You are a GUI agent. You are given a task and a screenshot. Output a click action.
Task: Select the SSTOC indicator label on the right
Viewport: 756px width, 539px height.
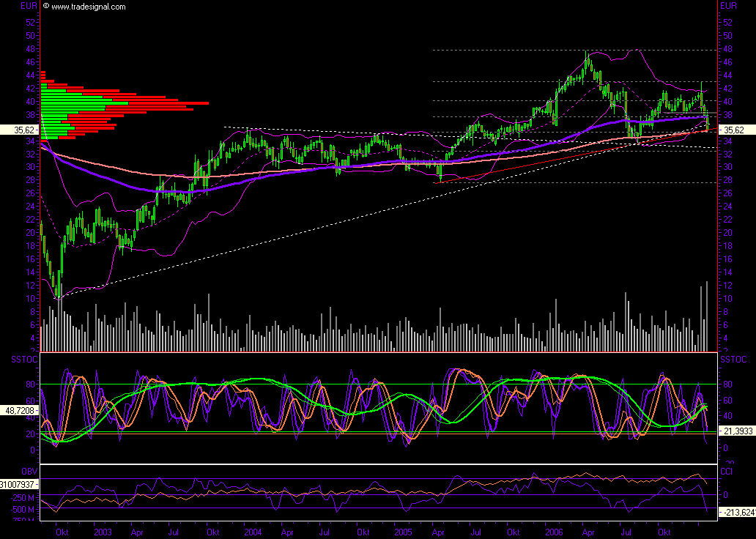pyautogui.click(x=733, y=360)
